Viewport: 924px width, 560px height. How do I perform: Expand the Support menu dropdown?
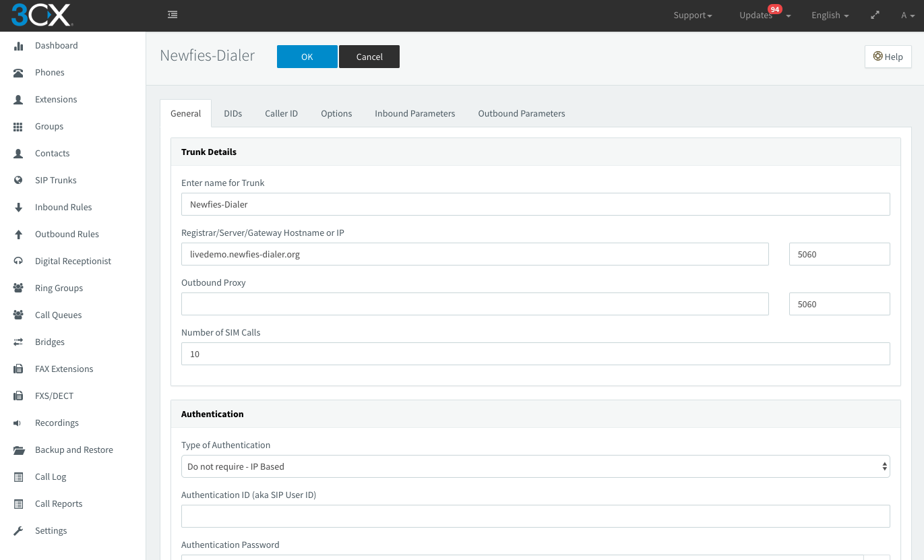693,15
